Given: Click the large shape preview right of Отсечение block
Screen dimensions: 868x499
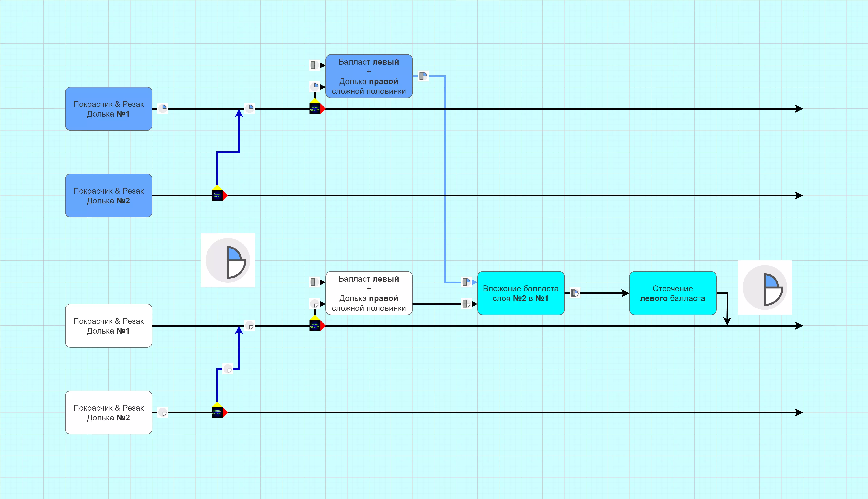Looking at the screenshot, I should [765, 287].
